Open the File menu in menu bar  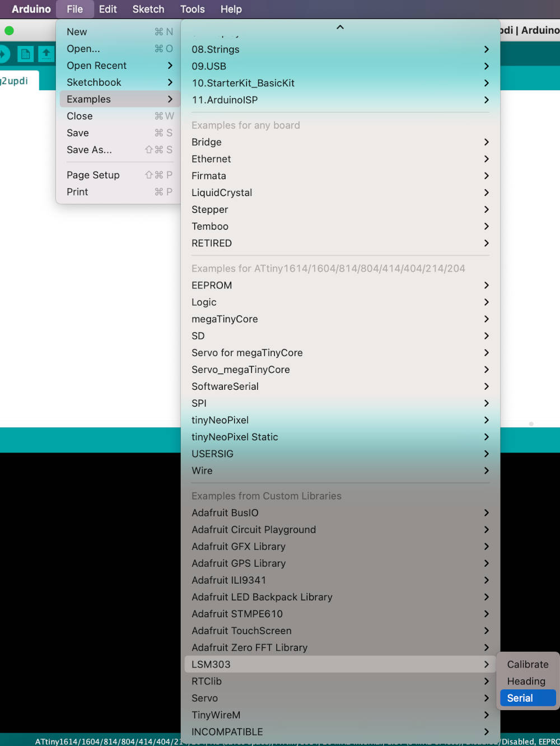tap(74, 9)
